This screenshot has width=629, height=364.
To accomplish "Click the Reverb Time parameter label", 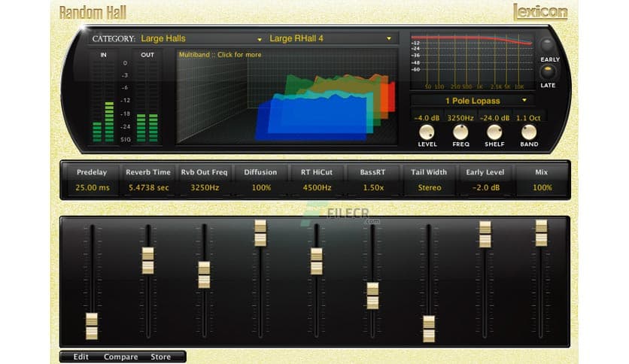I will pos(148,172).
